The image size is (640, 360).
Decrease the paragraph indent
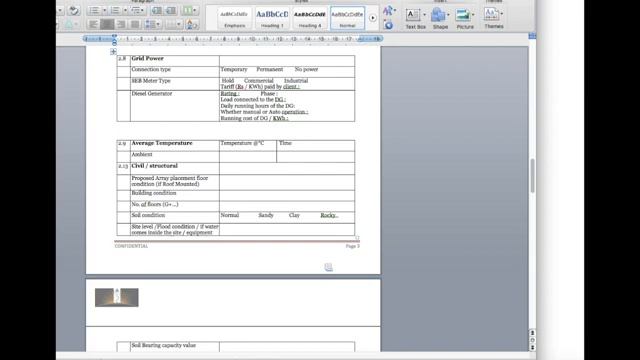(x=157, y=10)
